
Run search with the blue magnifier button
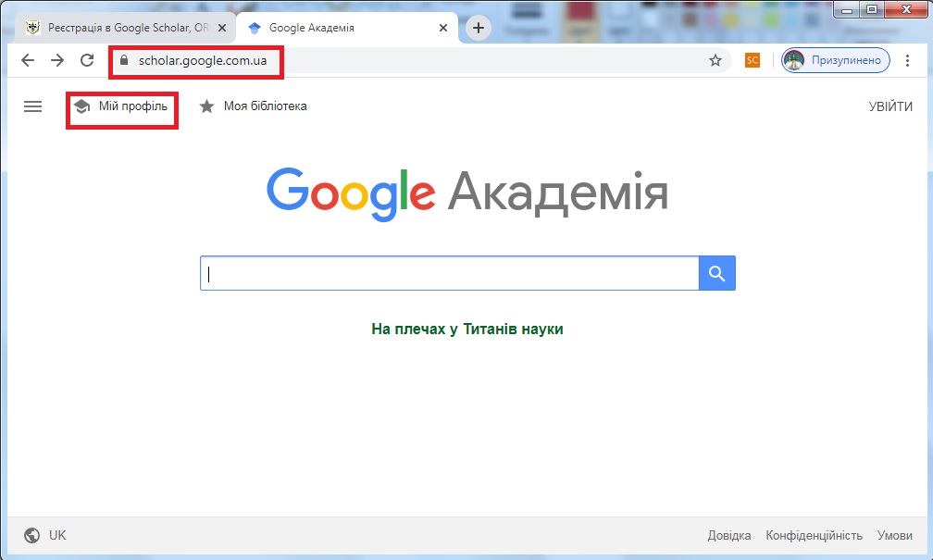tap(717, 273)
